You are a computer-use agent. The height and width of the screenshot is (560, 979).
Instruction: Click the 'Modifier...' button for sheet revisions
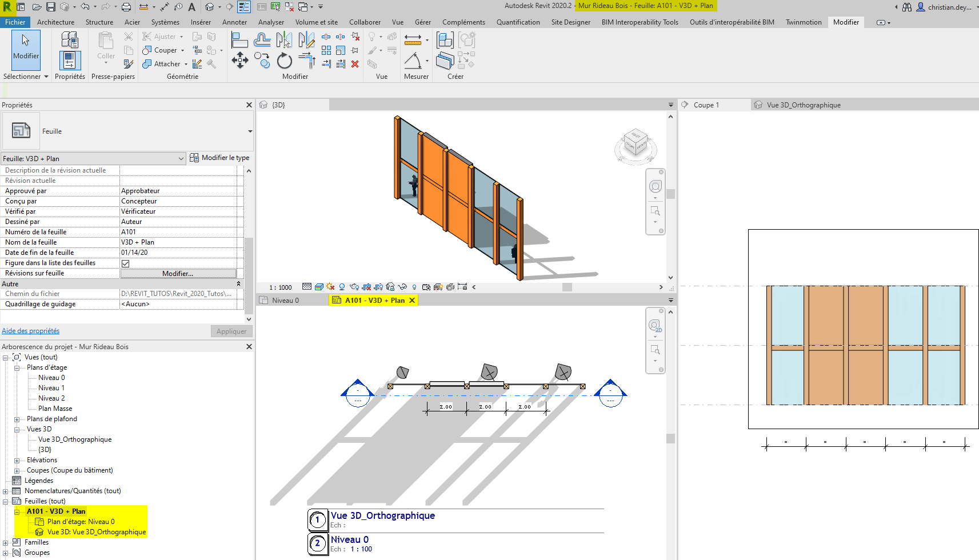[x=178, y=274]
